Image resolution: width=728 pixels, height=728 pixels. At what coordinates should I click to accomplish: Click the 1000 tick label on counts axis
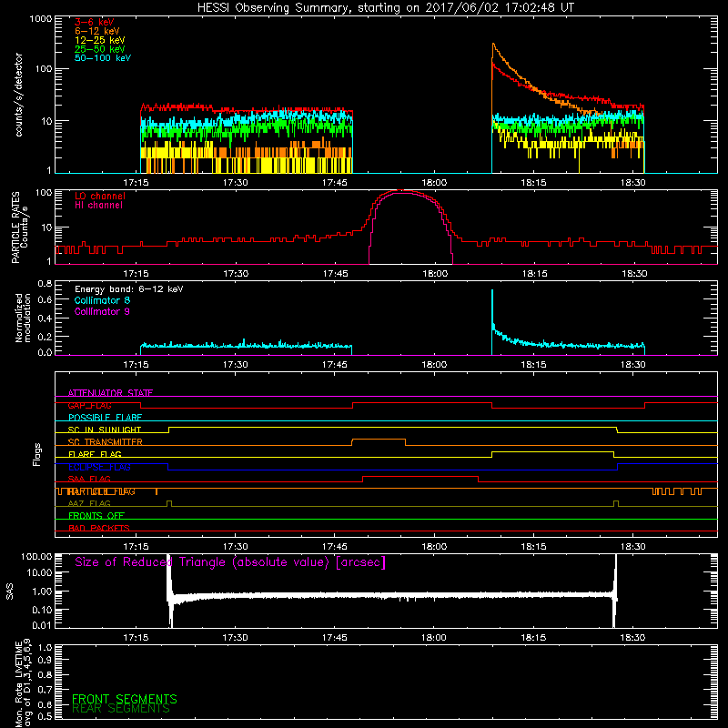(x=41, y=19)
